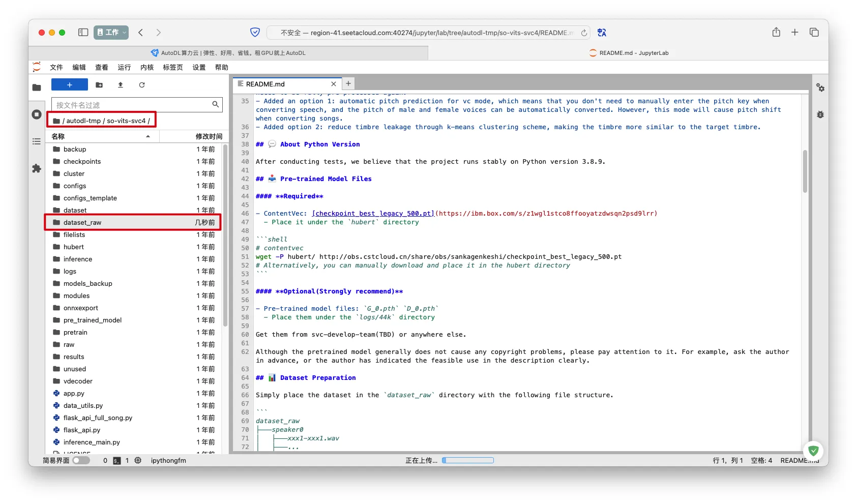This screenshot has height=504, width=857.
Task: Click the translate icon next to address bar
Action: click(x=602, y=33)
